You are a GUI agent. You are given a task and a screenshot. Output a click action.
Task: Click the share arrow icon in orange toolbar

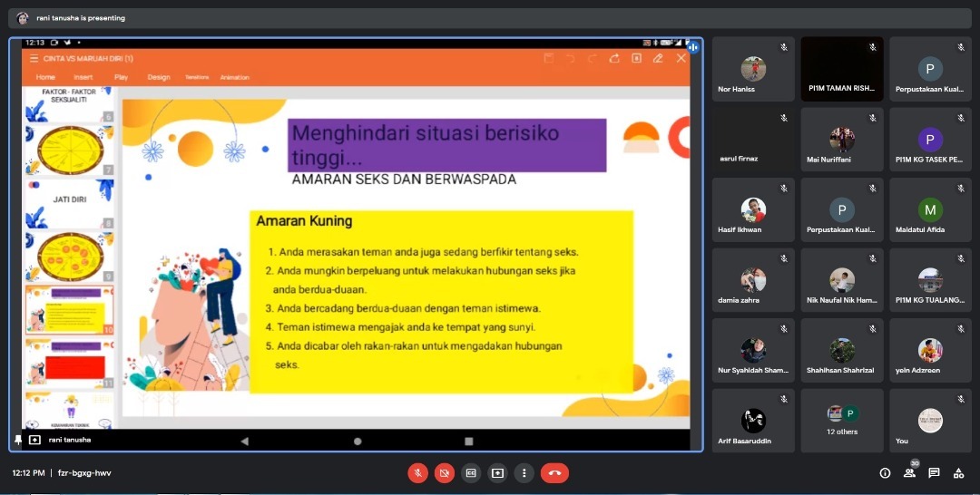[614, 58]
